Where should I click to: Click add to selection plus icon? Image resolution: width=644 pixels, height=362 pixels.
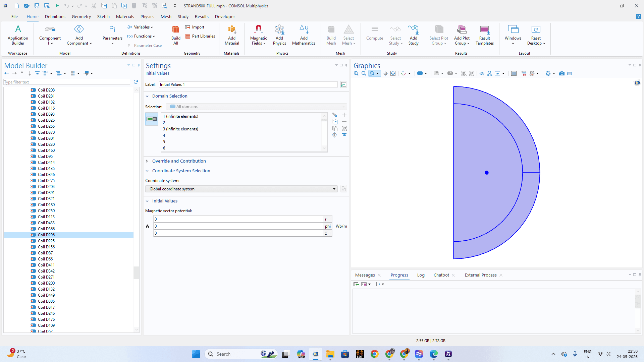(x=344, y=115)
